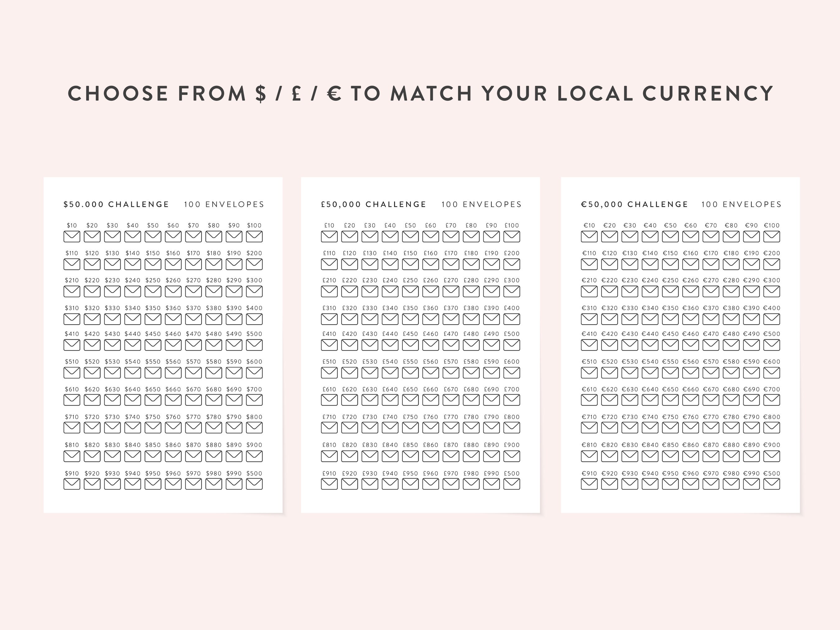Click the $ symbol in the headline
This screenshot has height=630, width=840.
(261, 93)
